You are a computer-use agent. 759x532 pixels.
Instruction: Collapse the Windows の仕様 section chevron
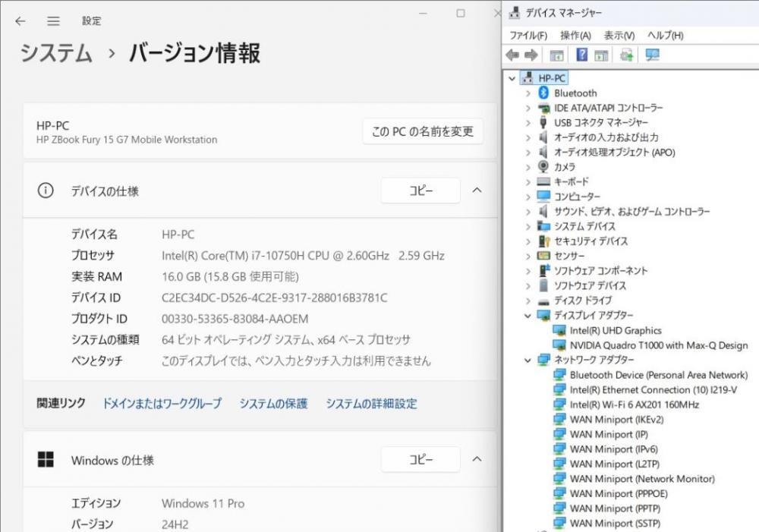point(477,459)
